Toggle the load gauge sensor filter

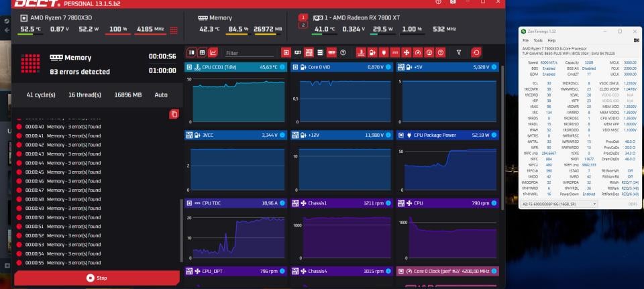(429, 52)
